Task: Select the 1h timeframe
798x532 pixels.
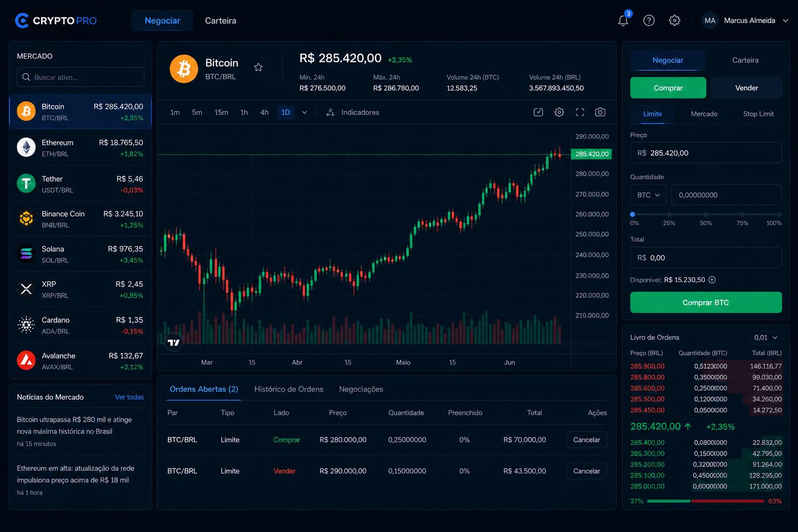Action: (244, 112)
